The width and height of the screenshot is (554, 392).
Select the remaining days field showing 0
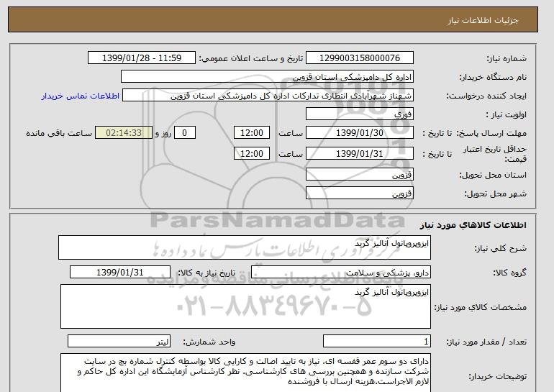184,133
